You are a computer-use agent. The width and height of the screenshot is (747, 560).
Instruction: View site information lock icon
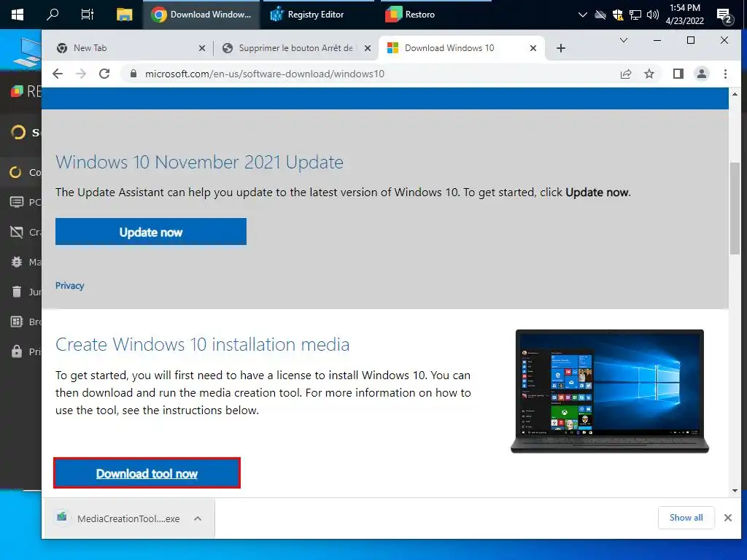click(x=133, y=74)
